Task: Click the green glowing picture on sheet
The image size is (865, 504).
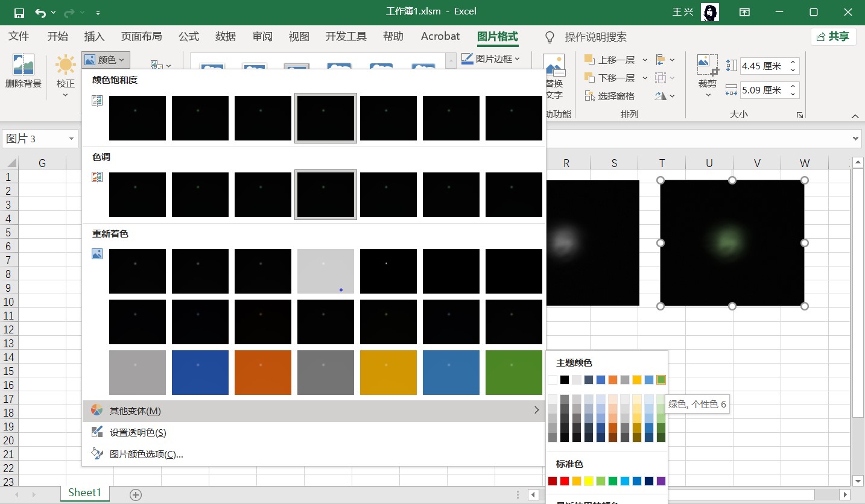Action: point(732,242)
